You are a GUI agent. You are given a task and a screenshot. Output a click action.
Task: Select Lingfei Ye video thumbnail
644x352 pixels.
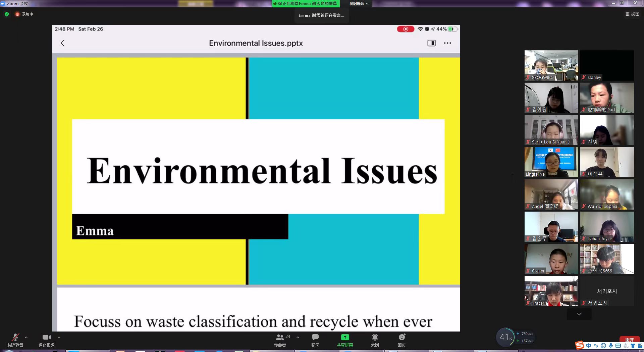551,162
